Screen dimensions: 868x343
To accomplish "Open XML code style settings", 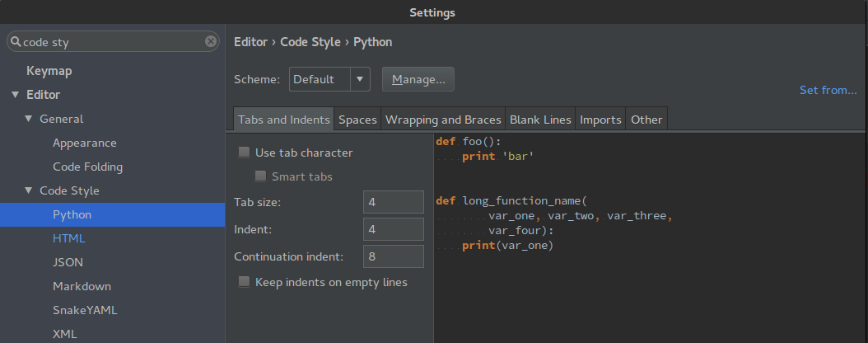I will [65, 334].
